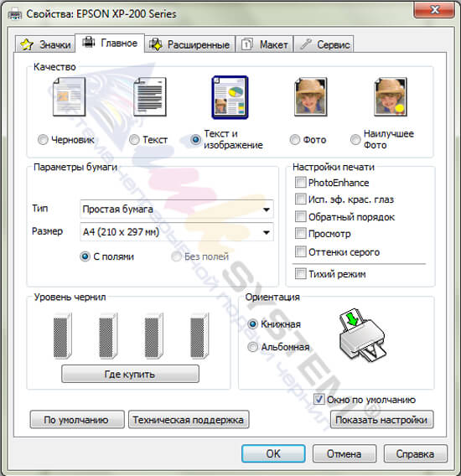Viewport: 461px width, 476px height.
Task: Click the sparkle icon on Расширенные tab
Action: [156, 44]
